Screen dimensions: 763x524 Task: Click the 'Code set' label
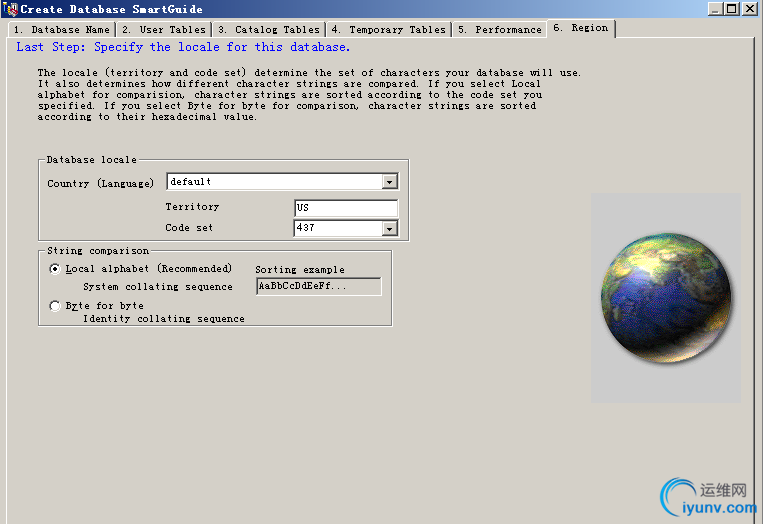pos(189,228)
